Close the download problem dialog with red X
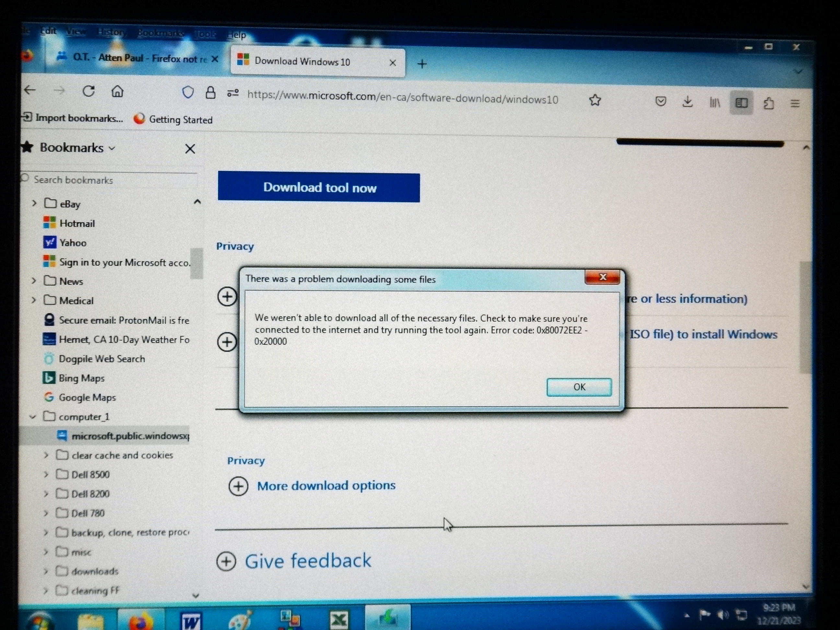Screen dimensions: 840x630 coord(602,277)
